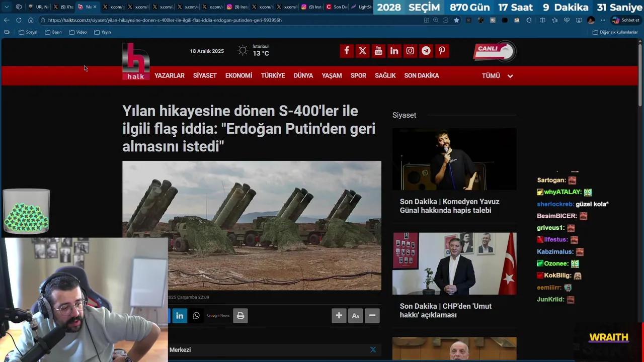Open EKONOMİ menu item
Screen dimensions: 644x362
(x=238, y=75)
